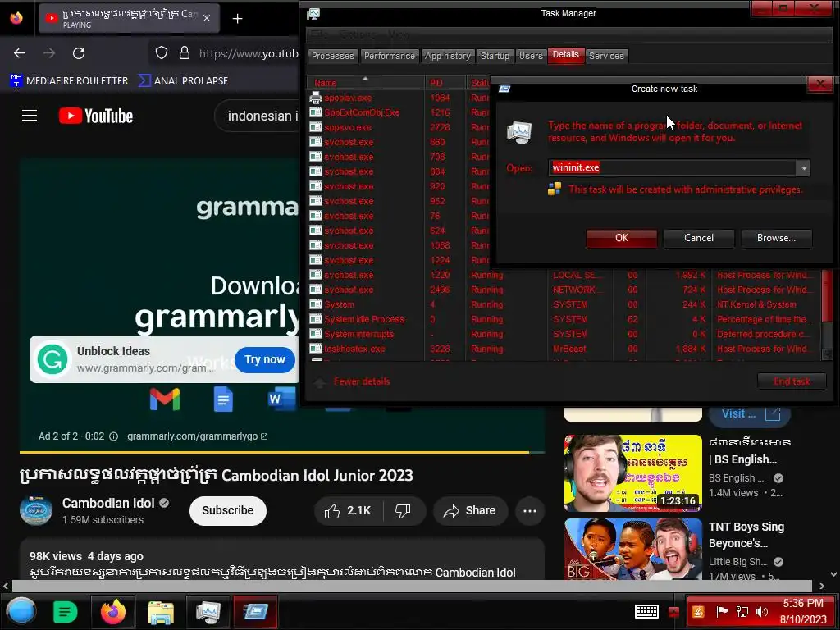The width and height of the screenshot is (840, 630).
Task: Click the padlock site info icon
Action: click(185, 53)
